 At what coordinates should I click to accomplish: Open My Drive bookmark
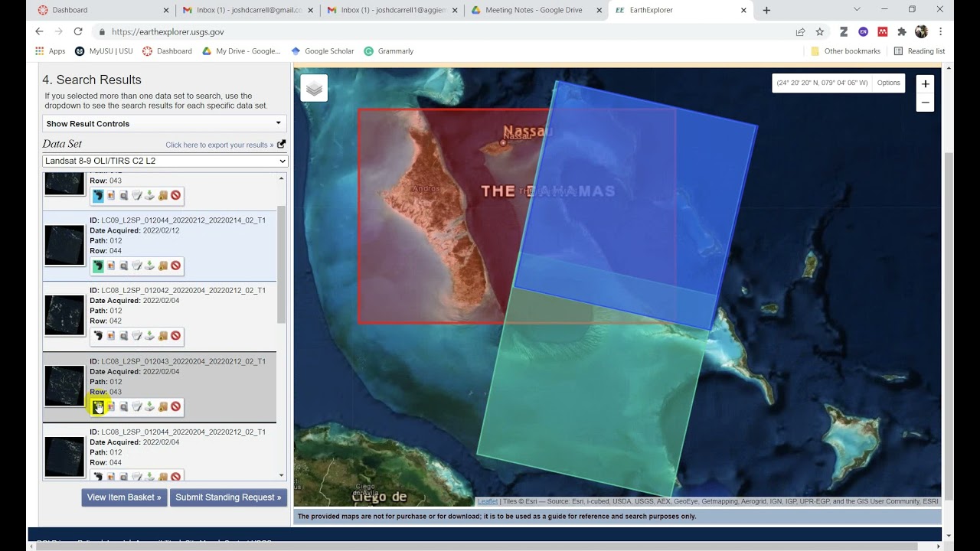click(x=241, y=51)
